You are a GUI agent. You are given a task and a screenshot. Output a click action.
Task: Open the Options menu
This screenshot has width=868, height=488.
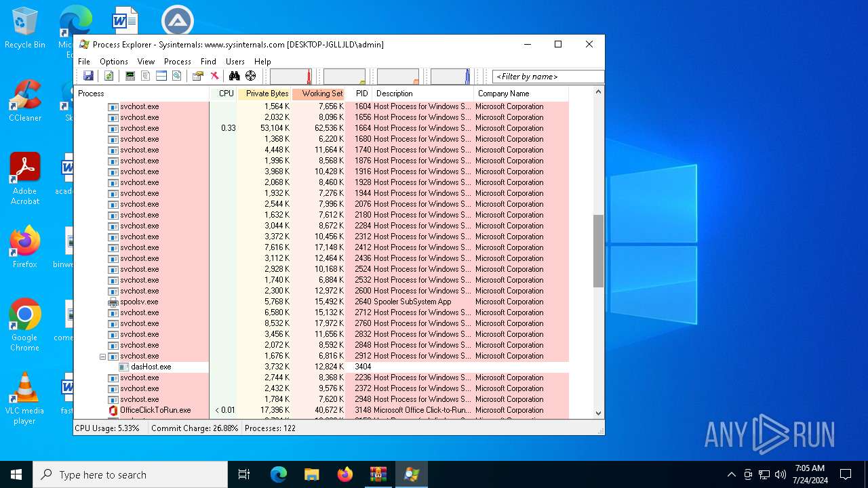pyautogui.click(x=114, y=61)
